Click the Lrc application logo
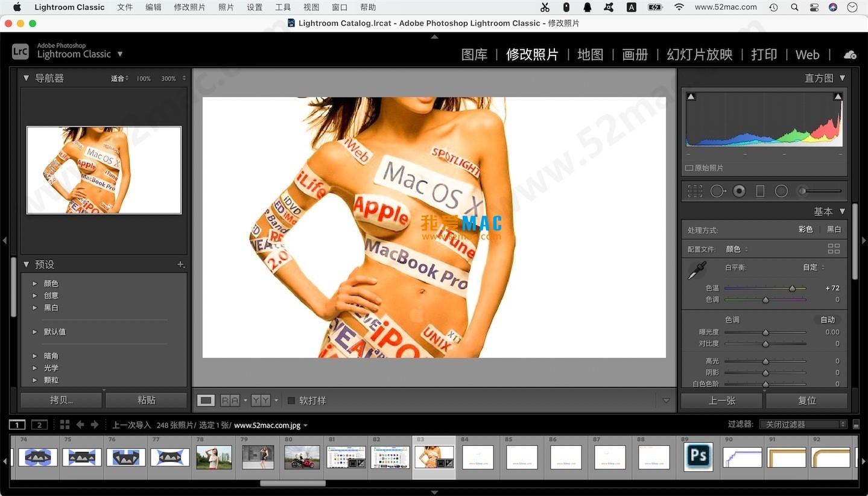The height and width of the screenshot is (496, 868). 21,51
